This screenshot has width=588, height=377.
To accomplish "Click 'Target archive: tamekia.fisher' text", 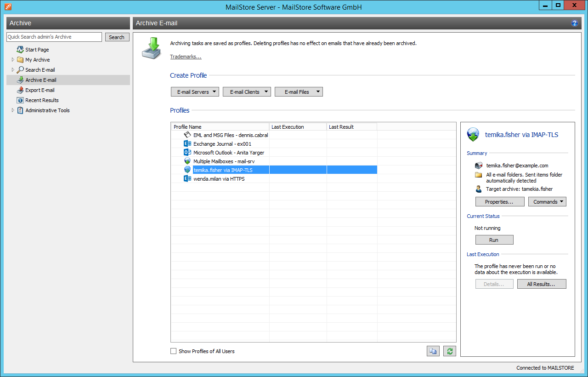I will pos(519,189).
